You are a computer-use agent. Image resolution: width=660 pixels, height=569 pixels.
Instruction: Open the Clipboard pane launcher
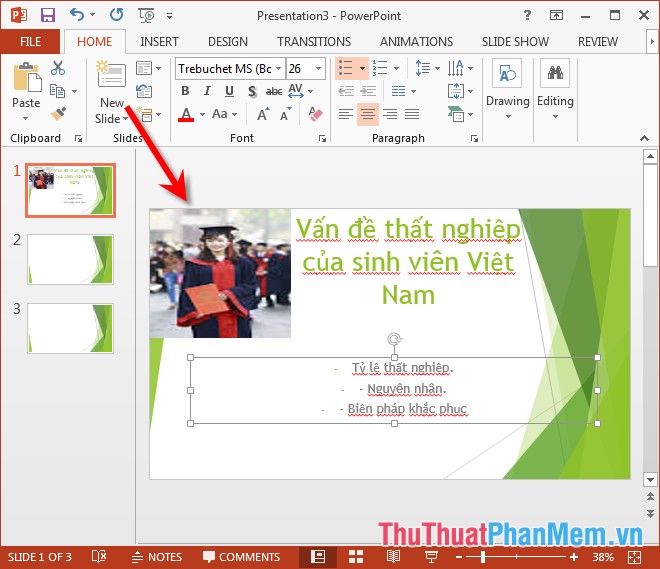pos(78,138)
